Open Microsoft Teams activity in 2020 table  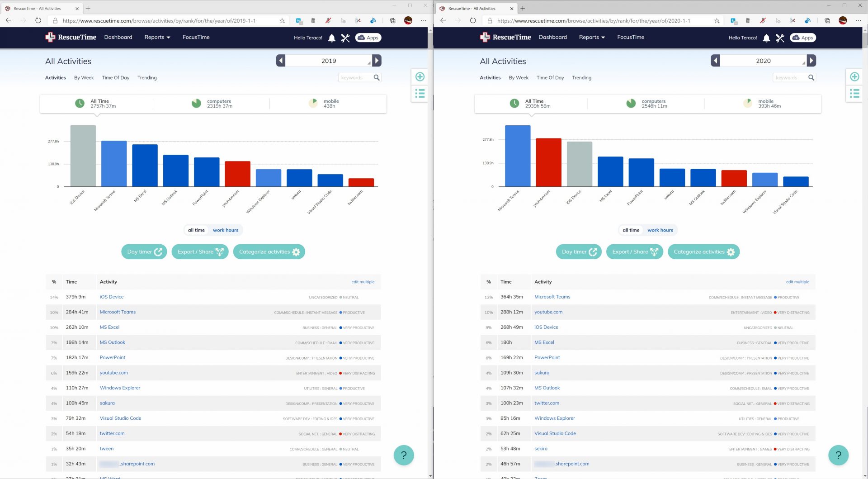pos(552,297)
